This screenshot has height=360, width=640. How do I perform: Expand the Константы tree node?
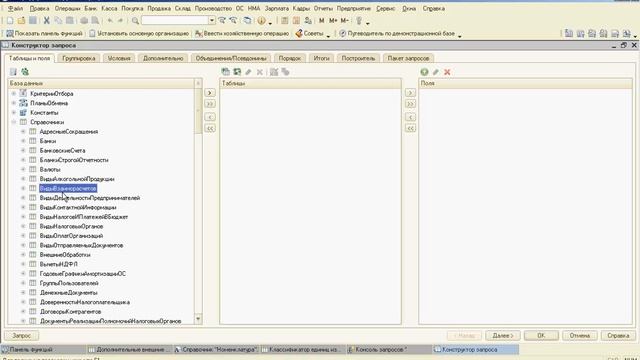(13, 112)
